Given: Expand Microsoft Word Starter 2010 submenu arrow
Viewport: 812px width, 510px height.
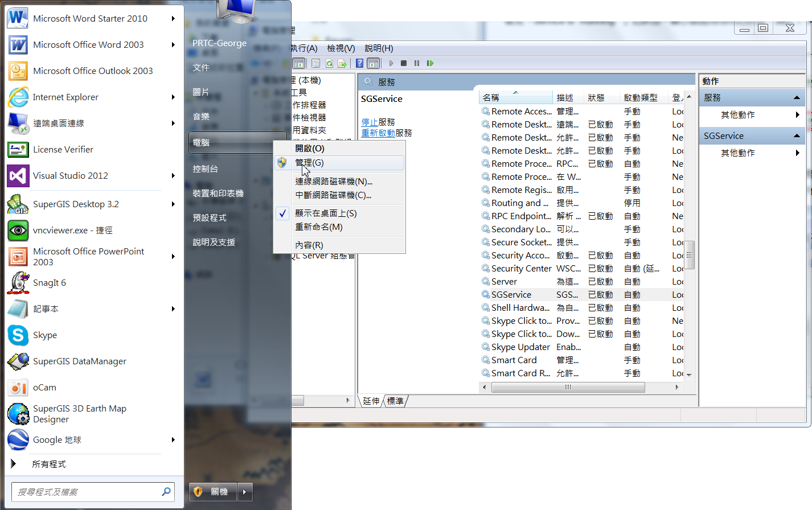Looking at the screenshot, I should coord(173,18).
